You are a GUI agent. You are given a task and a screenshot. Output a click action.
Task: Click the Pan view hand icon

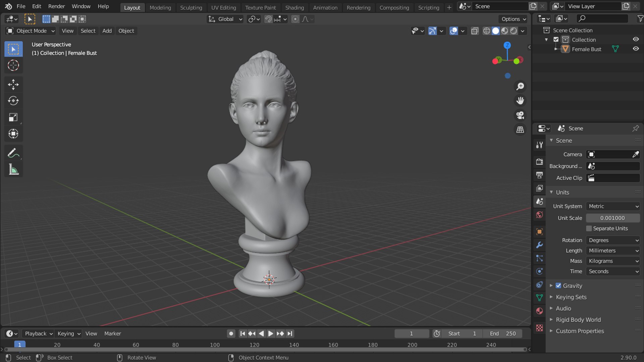coord(520,101)
